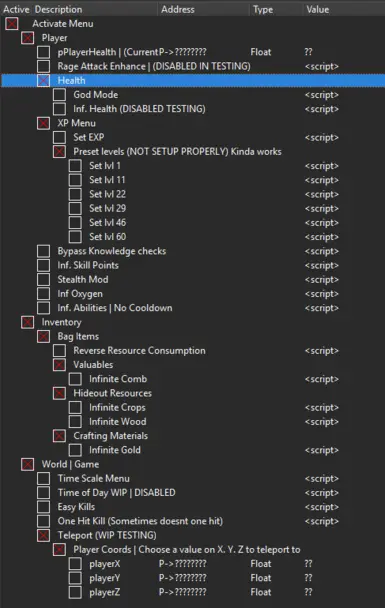
Task: Toggle Crafting Materials group checkbox
Action: 59,436
